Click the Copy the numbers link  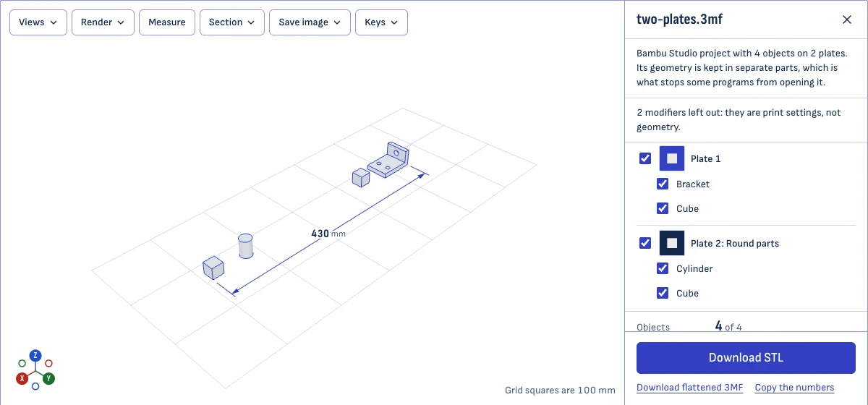click(x=794, y=388)
